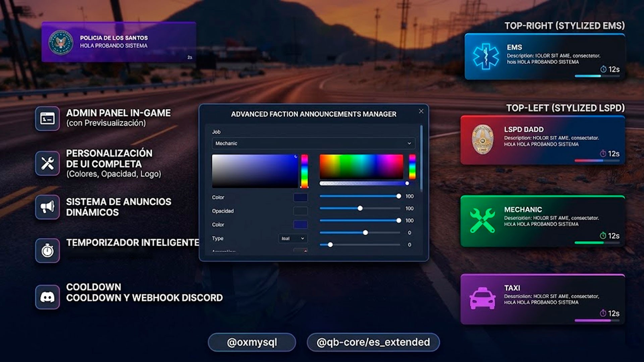Click the slider handle beside the Type row
The height and width of the screenshot is (362, 644).
coord(365,232)
